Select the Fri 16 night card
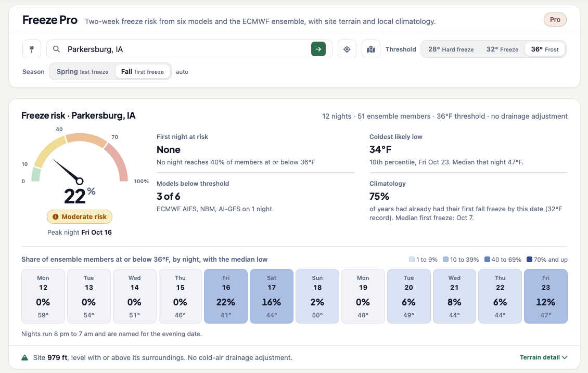This screenshot has height=373, width=588. (226, 296)
